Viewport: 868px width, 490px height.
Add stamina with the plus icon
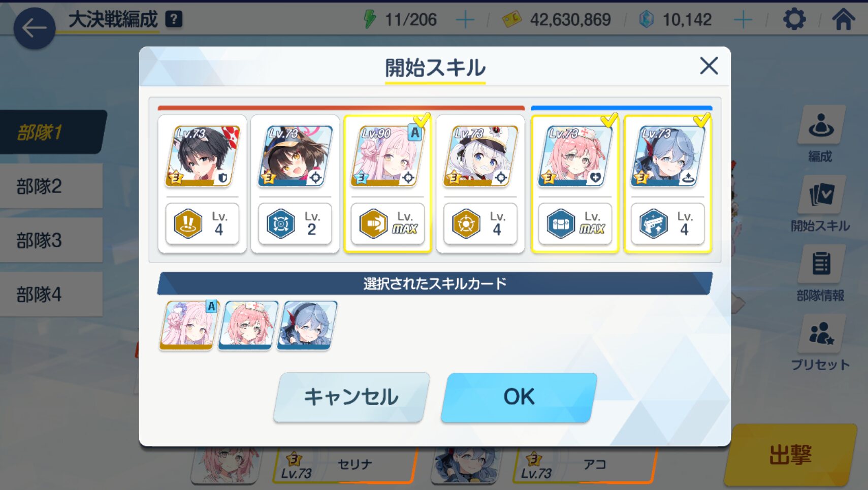465,20
